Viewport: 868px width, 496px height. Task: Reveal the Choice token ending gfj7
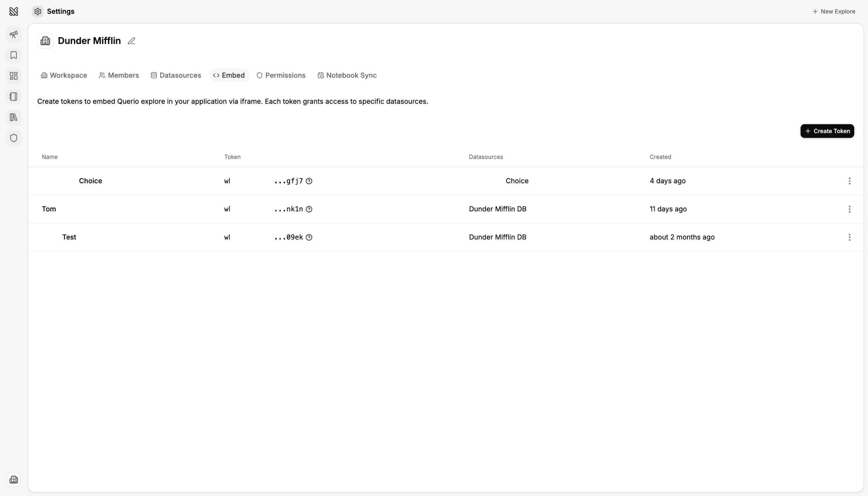(x=309, y=181)
